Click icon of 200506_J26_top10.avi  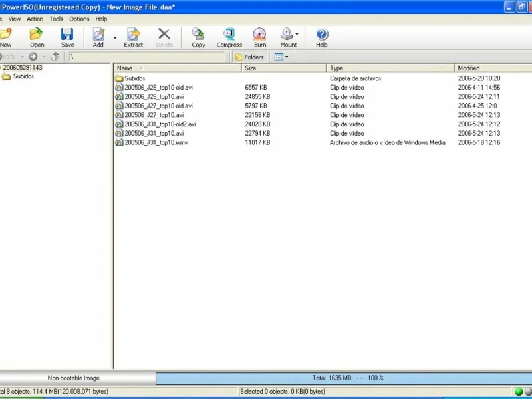click(x=119, y=96)
